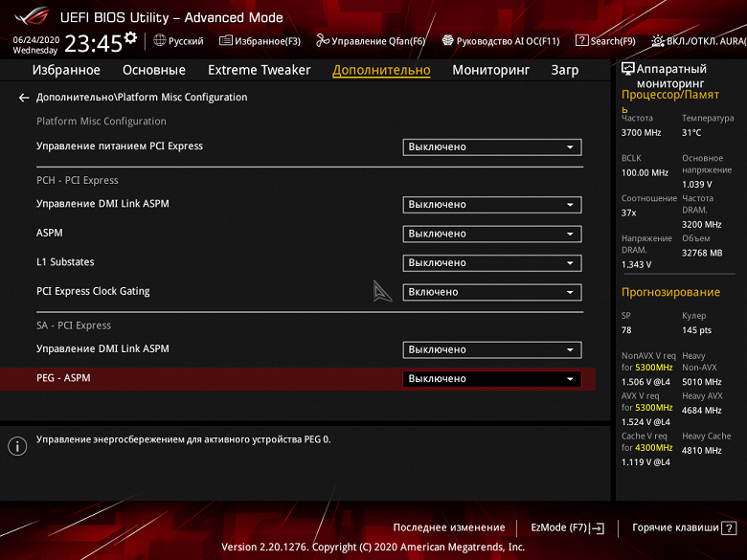Viewport: 747px width, 560px height.
Task: Open the ASPM dropdown
Action: (x=492, y=234)
